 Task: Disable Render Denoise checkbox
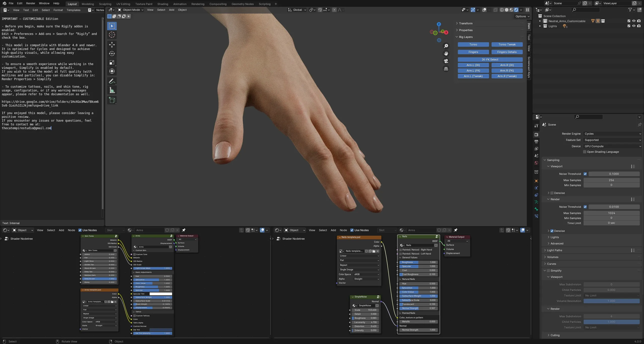coord(552,231)
